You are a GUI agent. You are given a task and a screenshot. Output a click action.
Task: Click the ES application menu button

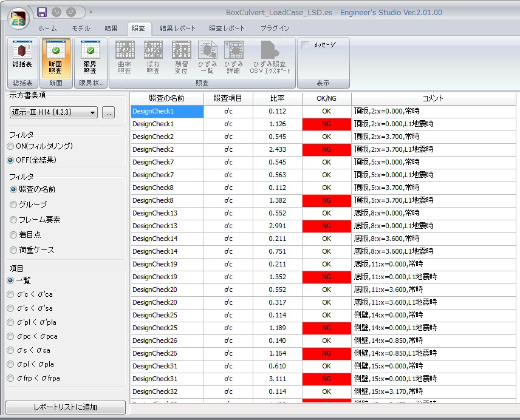point(19,20)
